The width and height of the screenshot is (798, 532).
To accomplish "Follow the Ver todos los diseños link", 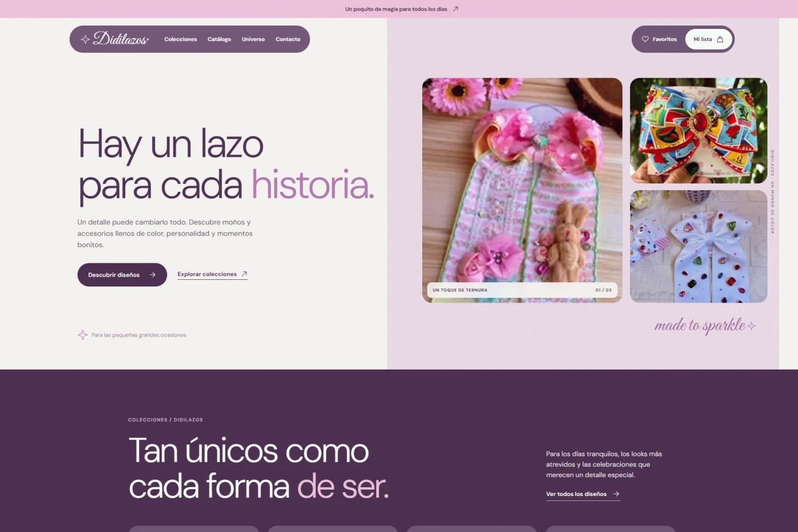I will pos(582,494).
